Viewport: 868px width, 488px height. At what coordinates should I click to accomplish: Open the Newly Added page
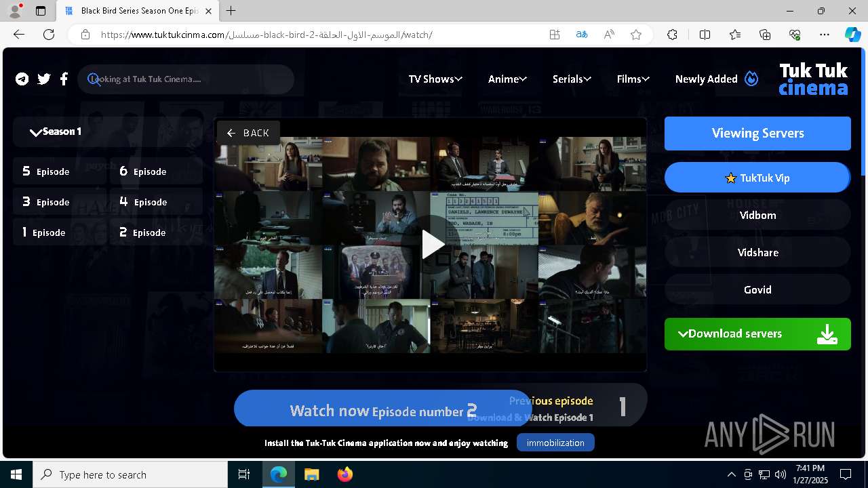click(x=706, y=79)
